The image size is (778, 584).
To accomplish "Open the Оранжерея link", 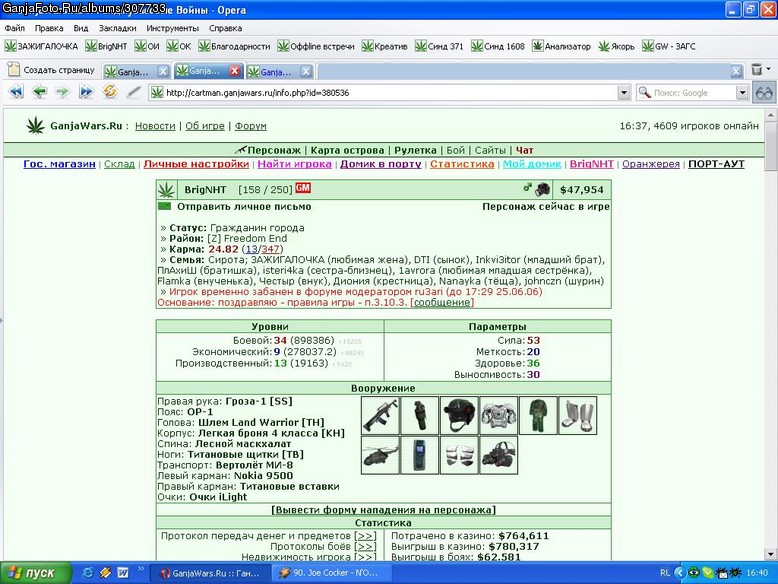I will pos(651,164).
